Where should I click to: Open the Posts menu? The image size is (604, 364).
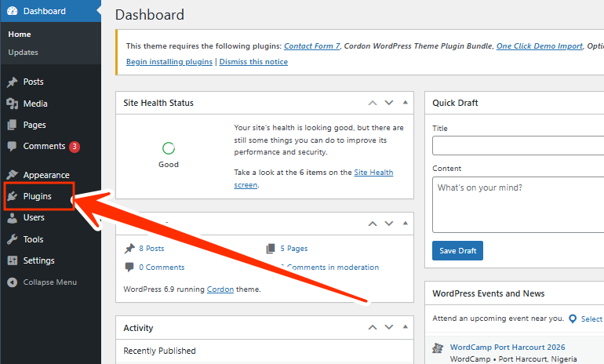tap(34, 82)
